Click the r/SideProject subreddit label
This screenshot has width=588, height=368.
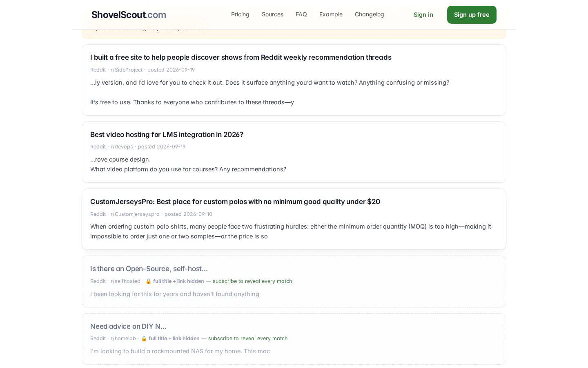click(x=127, y=70)
